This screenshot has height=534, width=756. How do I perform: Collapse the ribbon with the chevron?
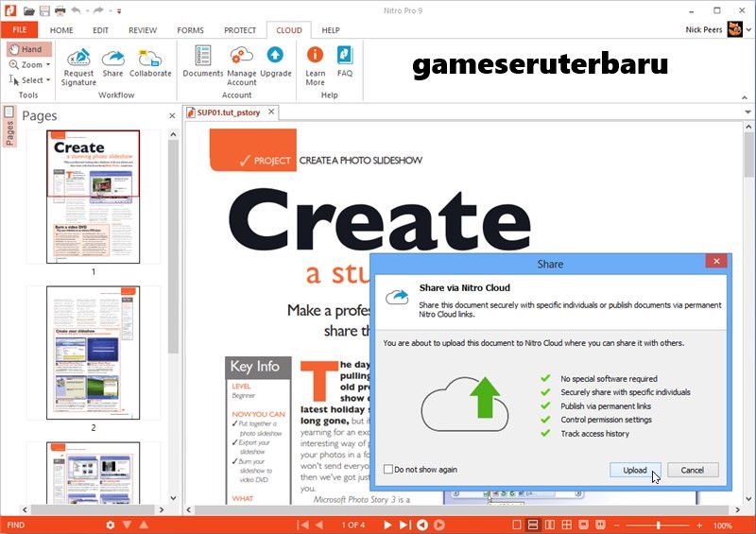(745, 97)
